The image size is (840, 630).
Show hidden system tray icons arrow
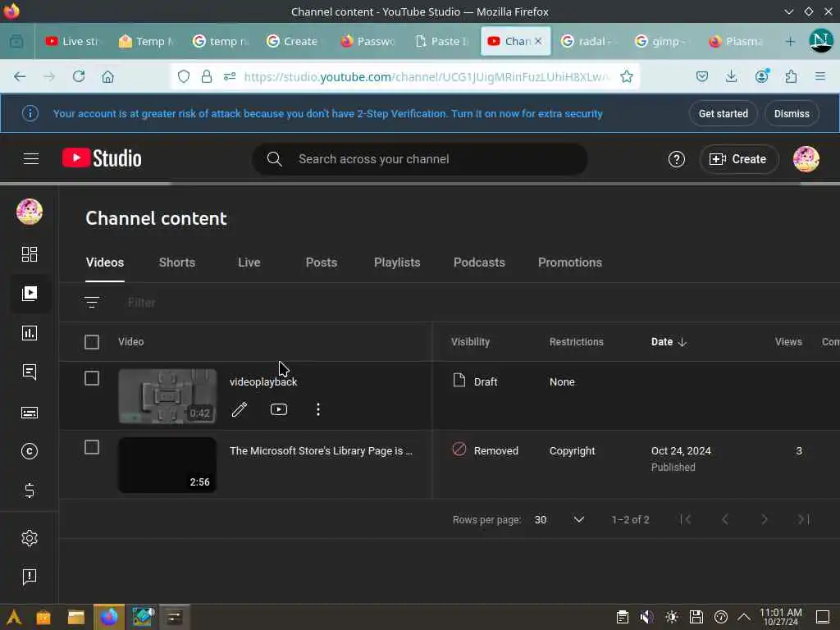pyautogui.click(x=744, y=617)
